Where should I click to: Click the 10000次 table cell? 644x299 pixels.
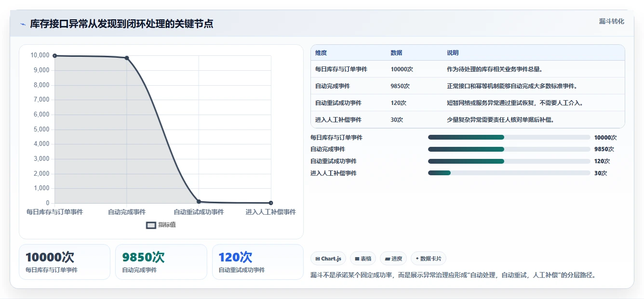[402, 69]
